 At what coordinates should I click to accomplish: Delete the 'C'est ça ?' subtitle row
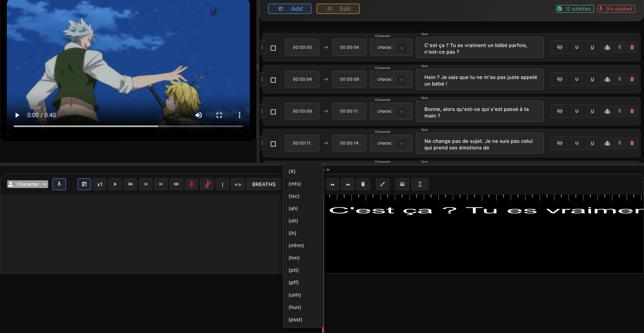632,47
